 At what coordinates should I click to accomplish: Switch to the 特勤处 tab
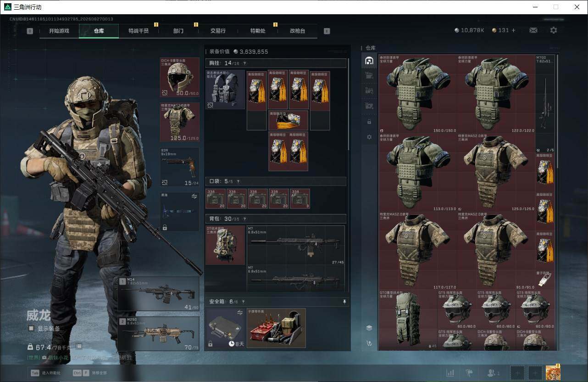tap(258, 31)
